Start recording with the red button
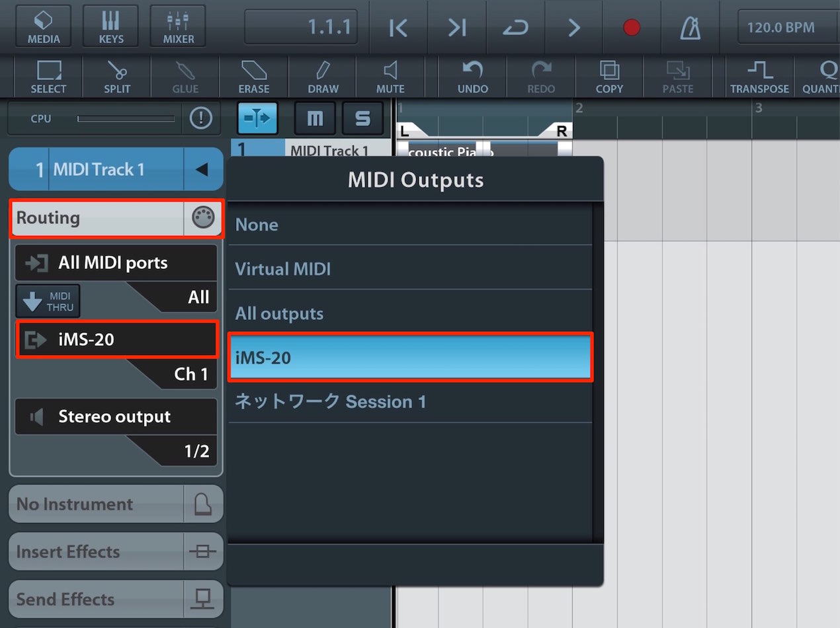 (x=632, y=28)
